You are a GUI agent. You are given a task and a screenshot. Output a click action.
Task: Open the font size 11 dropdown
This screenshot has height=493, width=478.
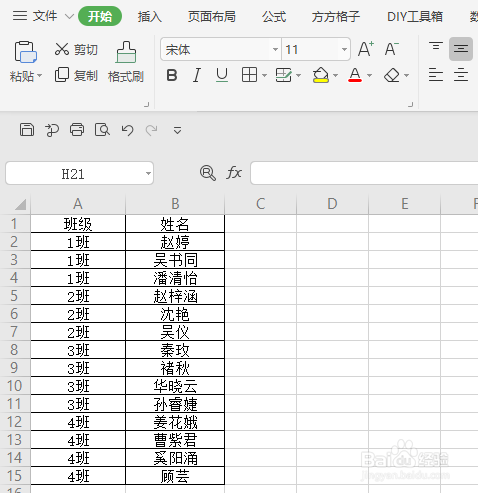(x=344, y=49)
